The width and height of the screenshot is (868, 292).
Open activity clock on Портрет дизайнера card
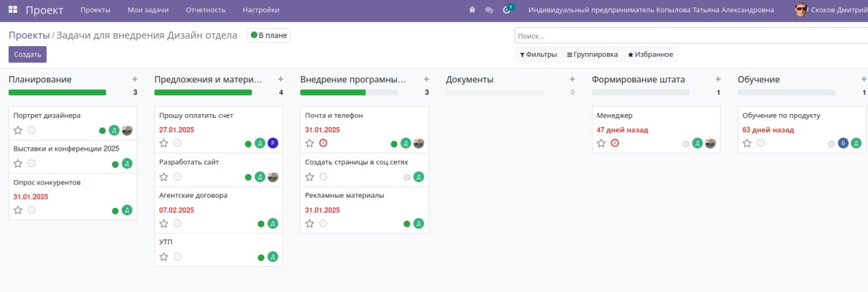(31, 130)
